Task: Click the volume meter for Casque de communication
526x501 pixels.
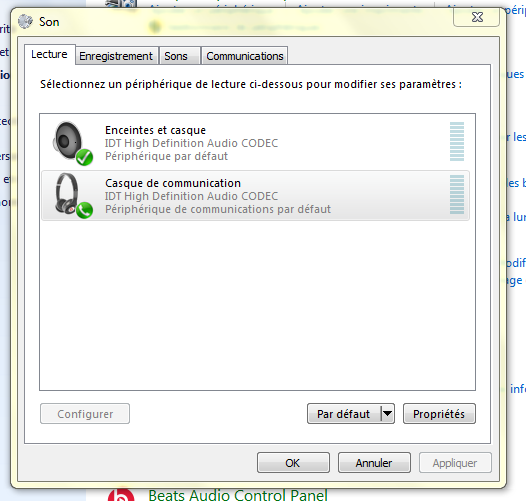Action: [457, 194]
